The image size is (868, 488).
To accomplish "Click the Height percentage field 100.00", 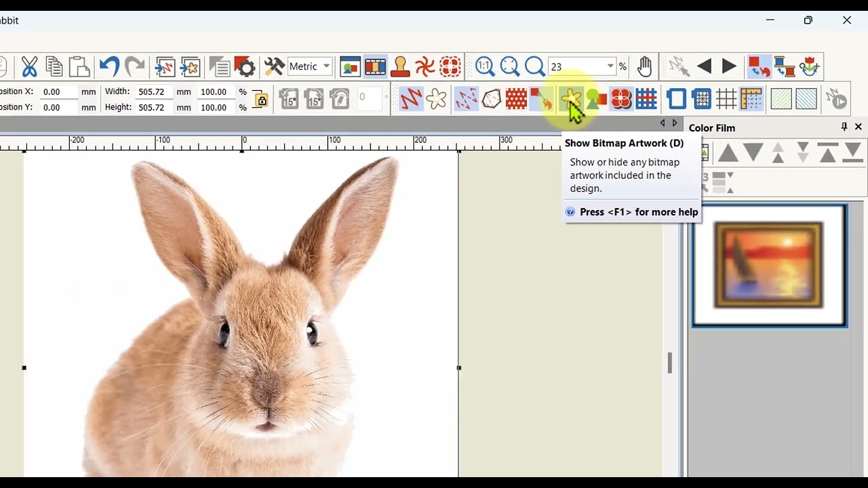I will pos(216,107).
